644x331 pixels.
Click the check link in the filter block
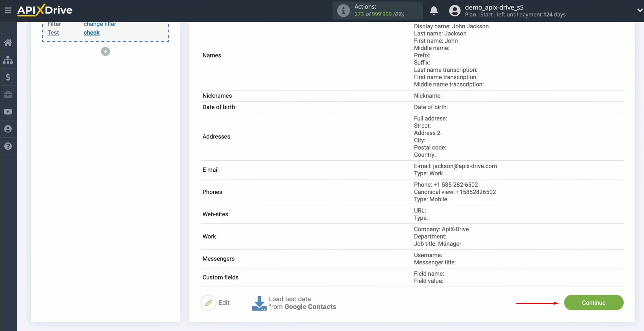[91, 33]
